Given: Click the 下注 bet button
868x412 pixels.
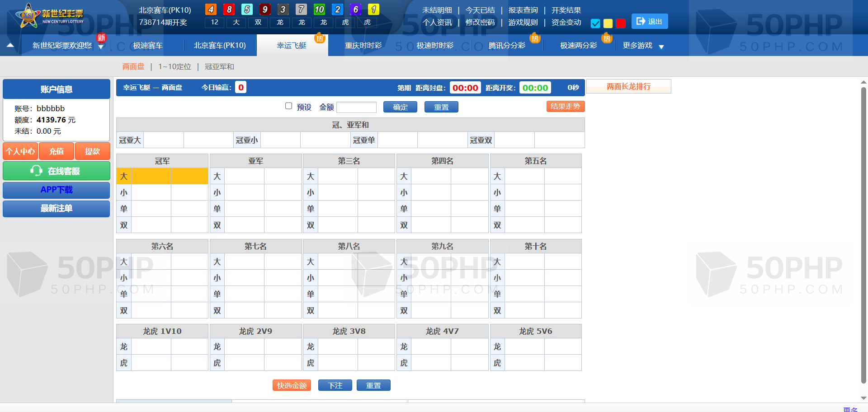Looking at the screenshot, I should point(335,385).
